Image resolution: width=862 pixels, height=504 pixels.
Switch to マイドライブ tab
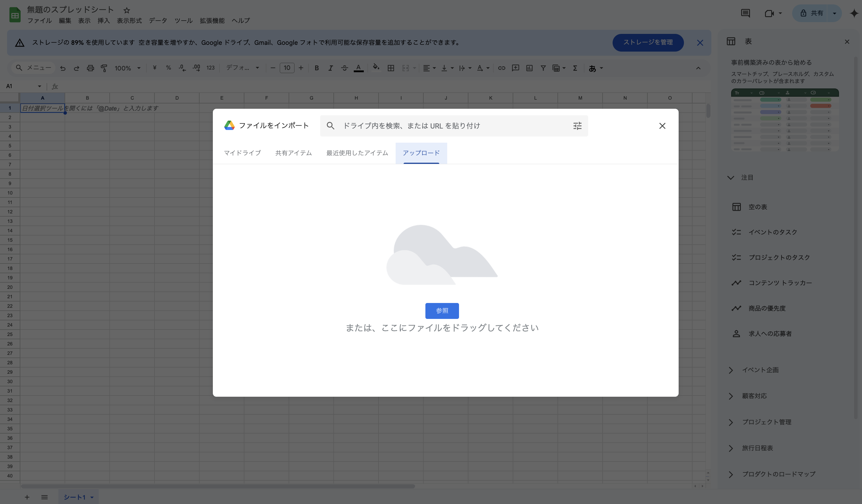[x=242, y=153]
